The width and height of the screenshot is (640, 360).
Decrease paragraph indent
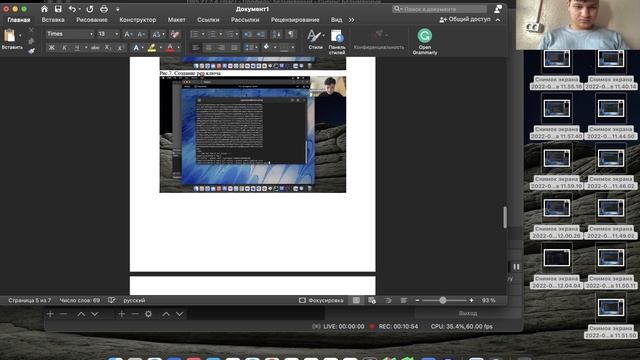(247, 34)
